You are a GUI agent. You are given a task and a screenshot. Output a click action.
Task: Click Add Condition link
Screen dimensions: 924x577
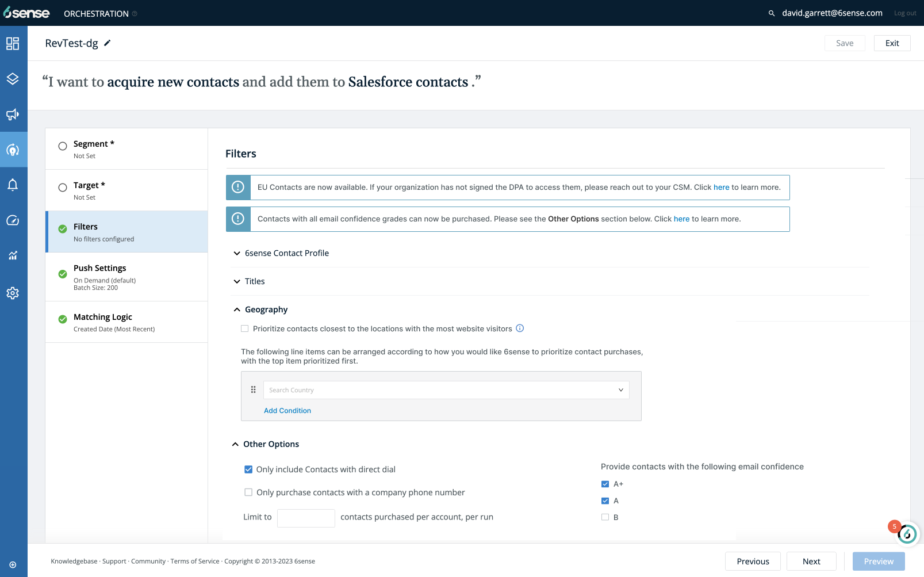[287, 411]
